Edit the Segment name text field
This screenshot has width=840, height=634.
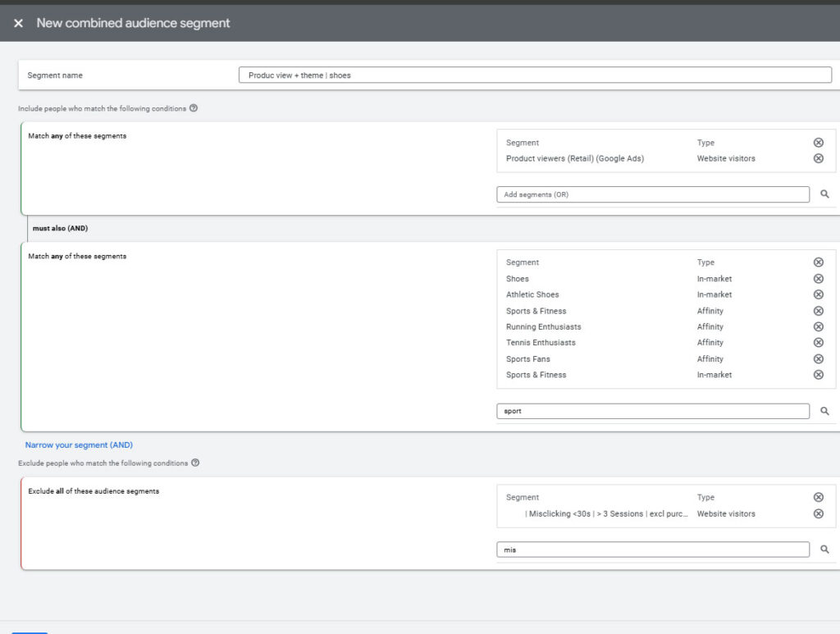(x=535, y=75)
